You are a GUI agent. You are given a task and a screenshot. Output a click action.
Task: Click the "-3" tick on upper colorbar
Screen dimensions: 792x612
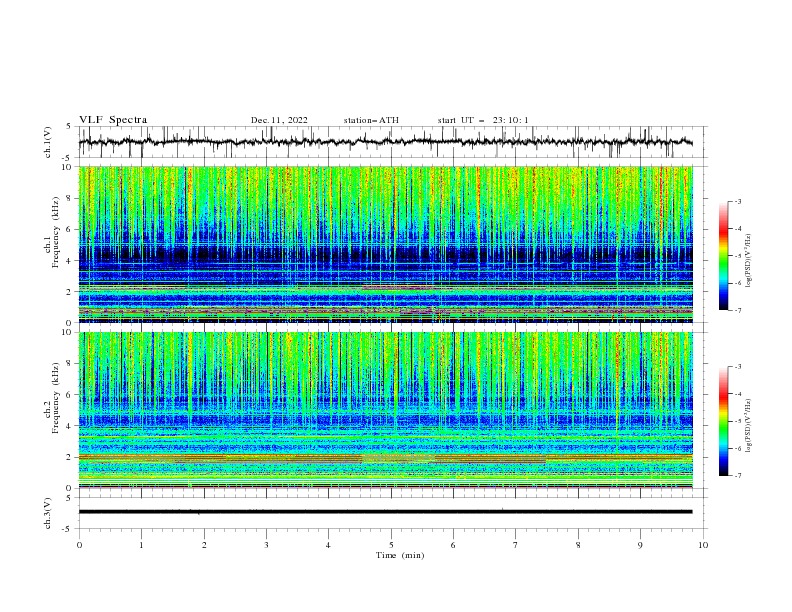[738, 201]
